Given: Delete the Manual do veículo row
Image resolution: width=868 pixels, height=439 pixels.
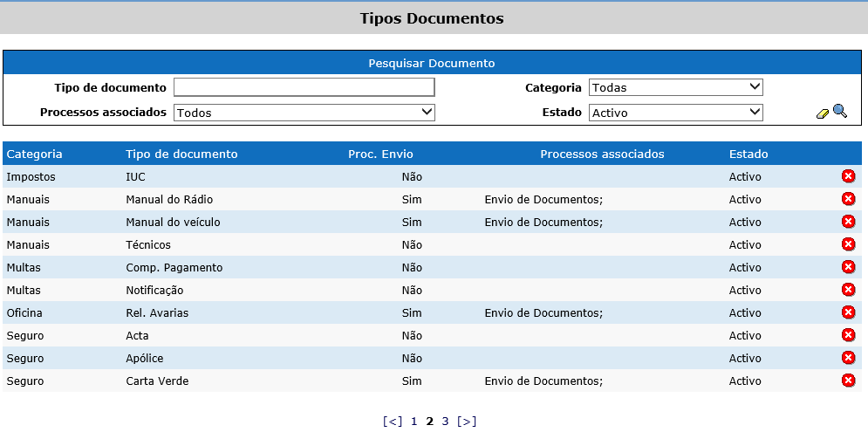Looking at the screenshot, I should 848,222.
